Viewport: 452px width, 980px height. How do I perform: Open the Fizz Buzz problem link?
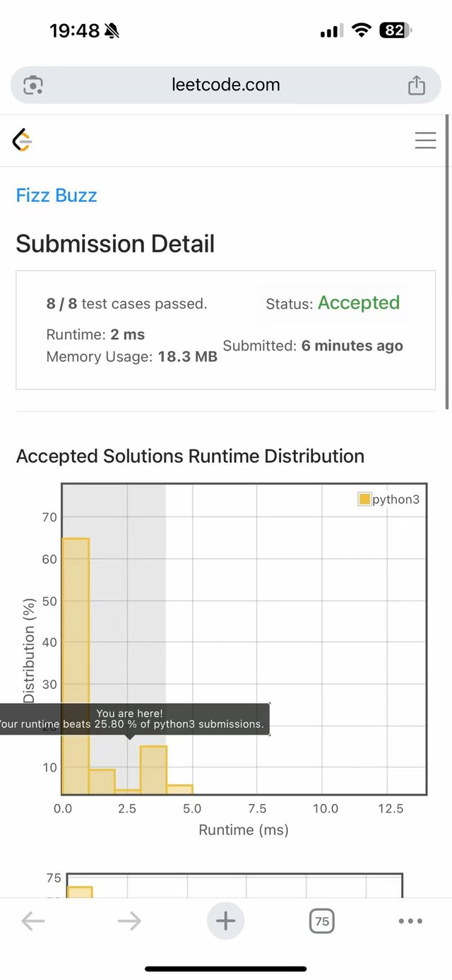pos(56,195)
